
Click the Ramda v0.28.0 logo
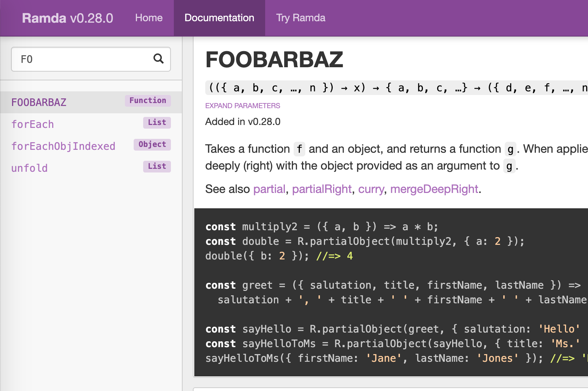(67, 18)
